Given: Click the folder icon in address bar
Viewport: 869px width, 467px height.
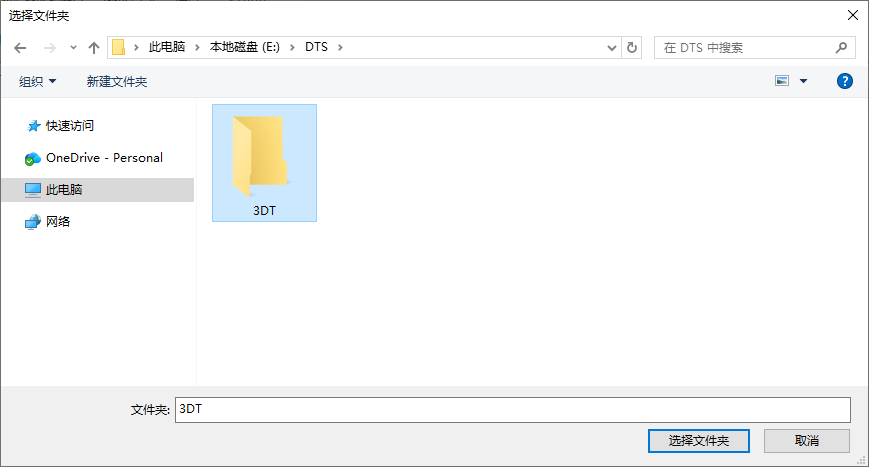Looking at the screenshot, I should click(x=118, y=48).
